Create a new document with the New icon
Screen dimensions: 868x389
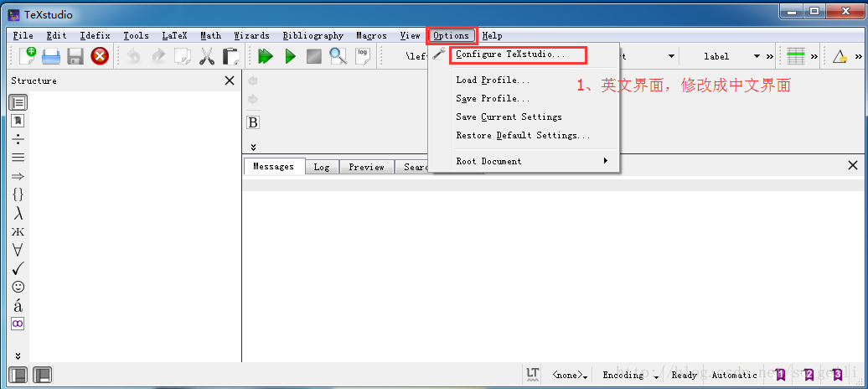coord(27,56)
